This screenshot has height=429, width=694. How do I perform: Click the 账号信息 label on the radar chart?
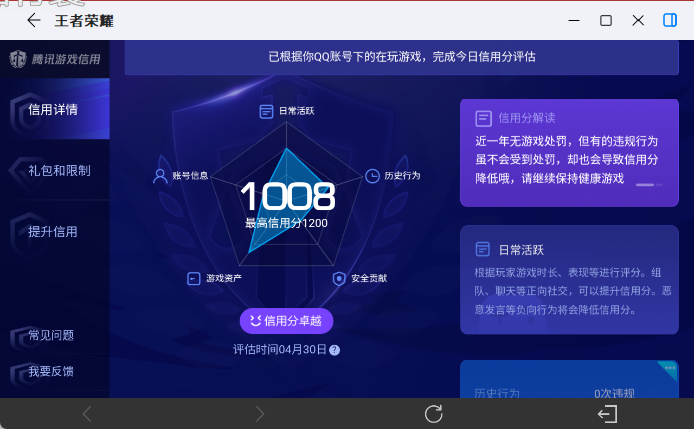(190, 176)
